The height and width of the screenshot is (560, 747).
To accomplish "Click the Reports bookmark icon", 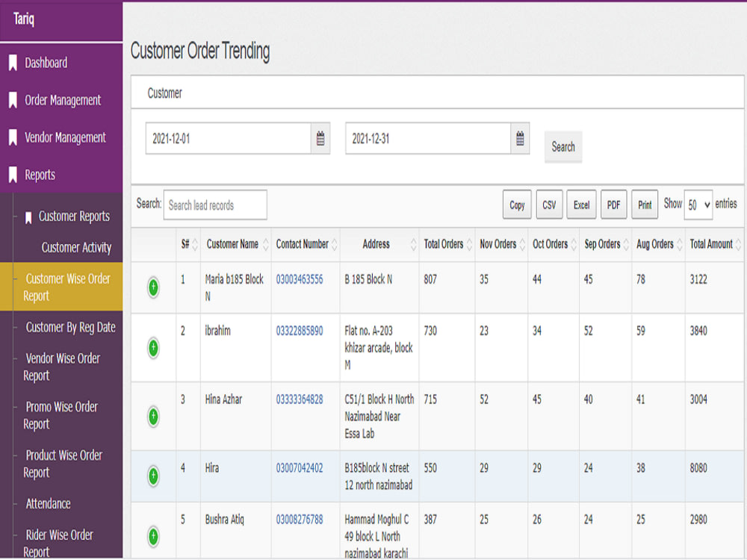I will [x=13, y=175].
